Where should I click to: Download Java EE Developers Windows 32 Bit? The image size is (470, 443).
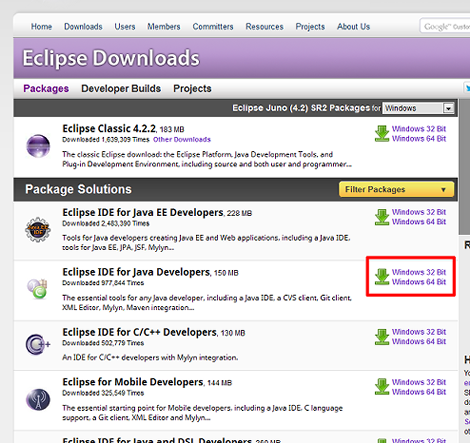click(x=419, y=212)
